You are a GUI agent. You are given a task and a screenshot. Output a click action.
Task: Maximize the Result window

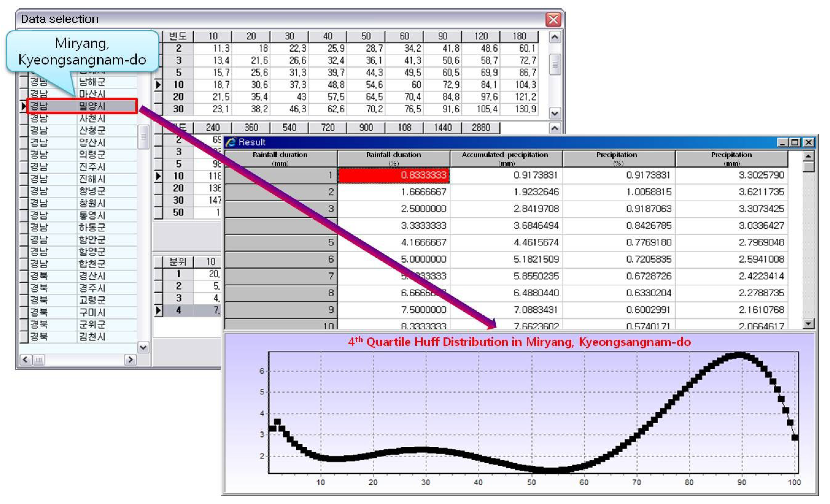795,142
